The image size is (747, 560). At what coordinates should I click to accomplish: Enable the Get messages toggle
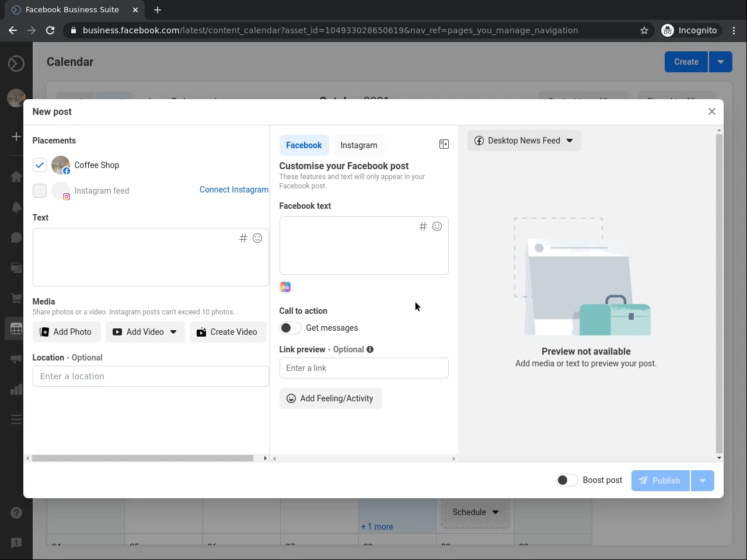(x=290, y=328)
